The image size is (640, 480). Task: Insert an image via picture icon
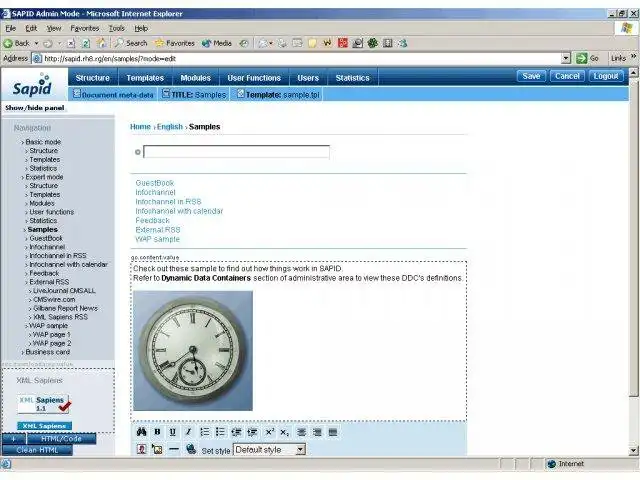coord(157,449)
